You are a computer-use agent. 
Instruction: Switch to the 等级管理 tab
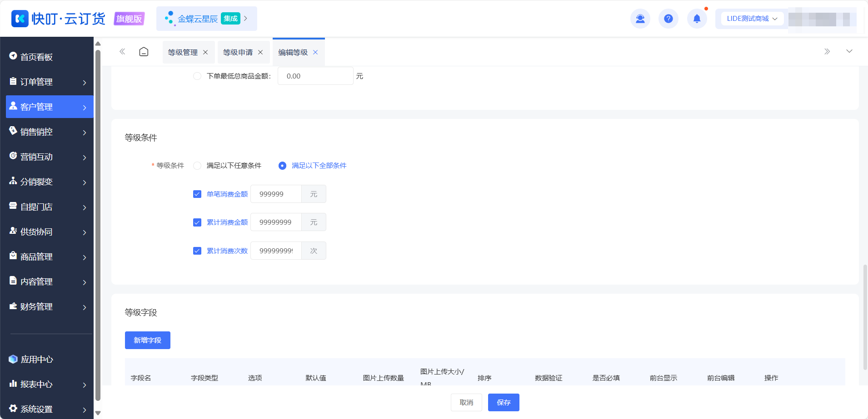pyautogui.click(x=183, y=52)
